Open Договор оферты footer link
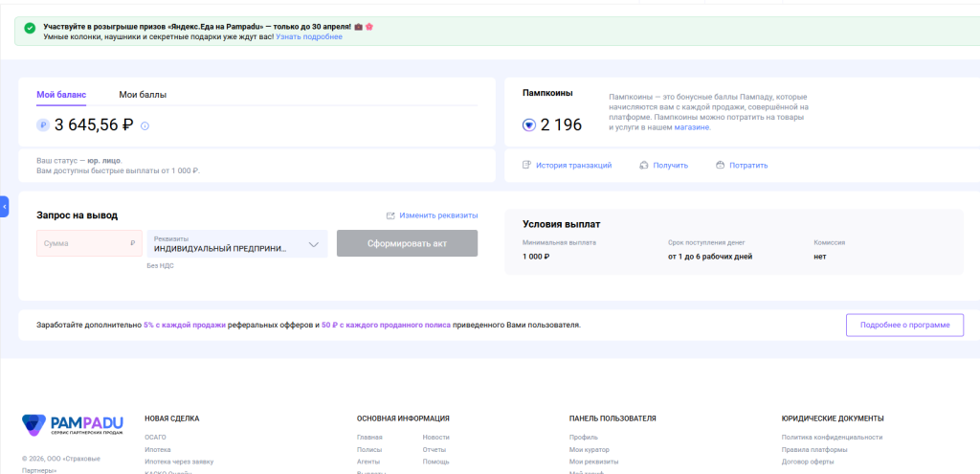The image size is (980, 474). 808,462
